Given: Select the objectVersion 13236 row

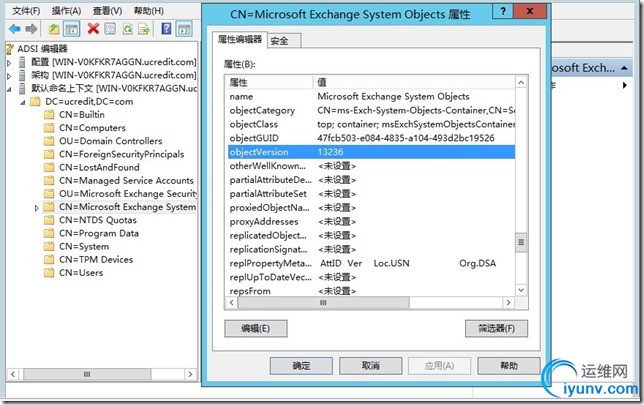Looking at the screenshot, I should pyautogui.click(x=371, y=152).
